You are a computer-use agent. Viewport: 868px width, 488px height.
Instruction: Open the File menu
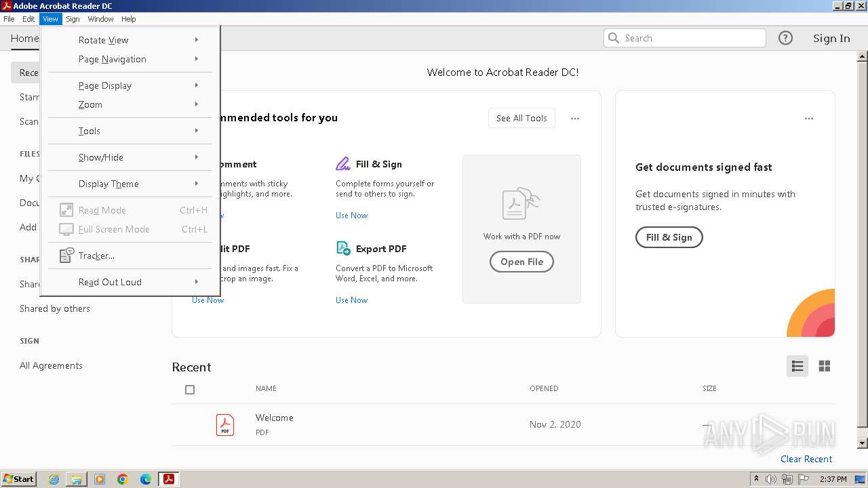9,19
